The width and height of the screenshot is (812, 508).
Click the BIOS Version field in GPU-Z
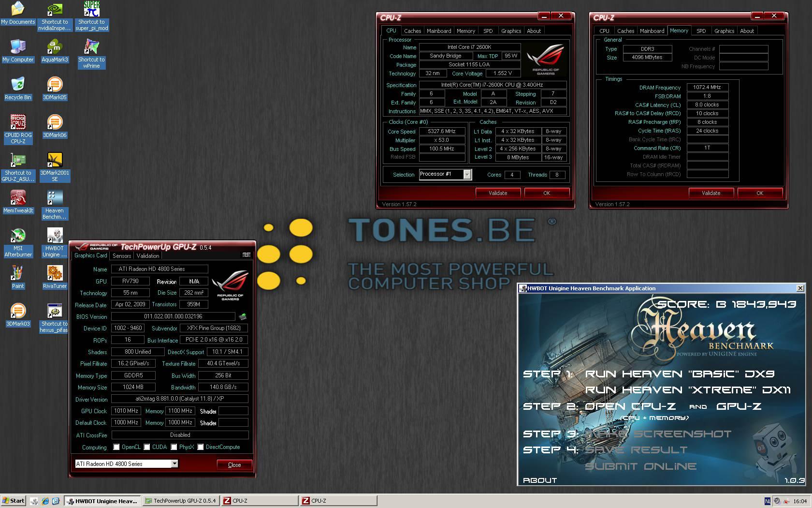[173, 316]
